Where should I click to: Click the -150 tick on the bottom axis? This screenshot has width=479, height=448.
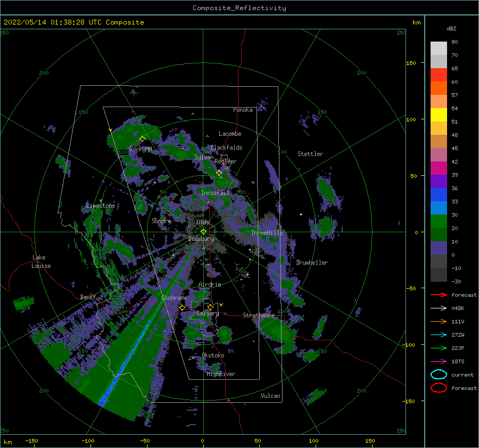31,441
